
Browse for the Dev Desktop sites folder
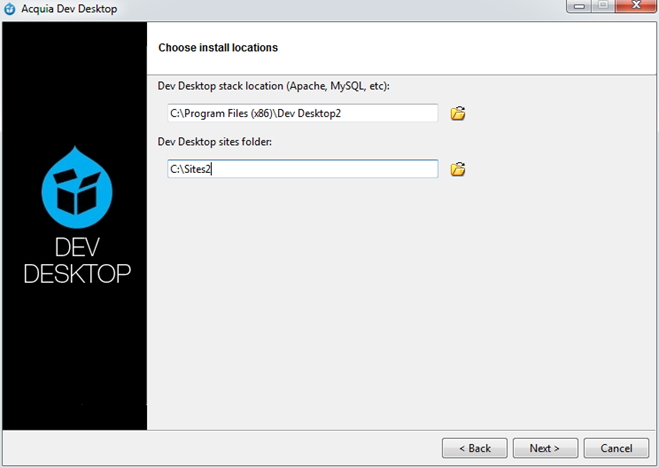pyautogui.click(x=458, y=169)
